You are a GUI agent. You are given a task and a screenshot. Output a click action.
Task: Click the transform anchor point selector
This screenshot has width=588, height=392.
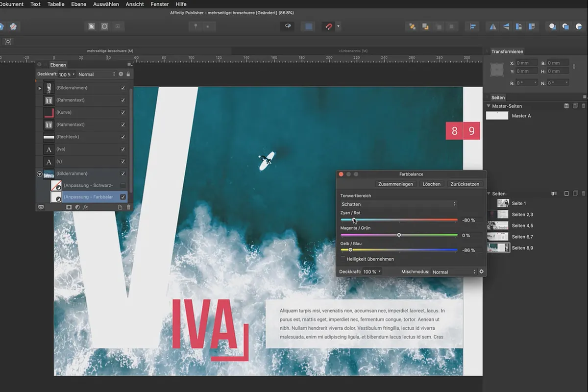click(x=497, y=70)
